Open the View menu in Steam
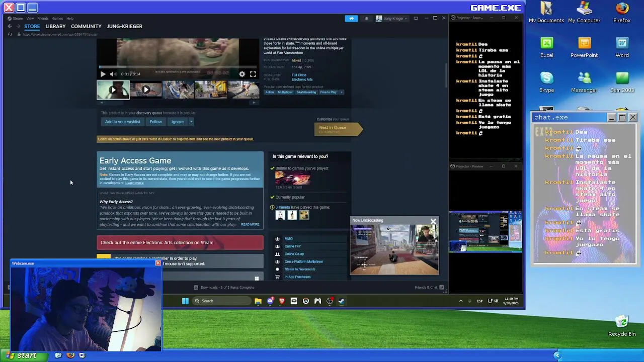The height and width of the screenshot is (362, 644). 30,19
